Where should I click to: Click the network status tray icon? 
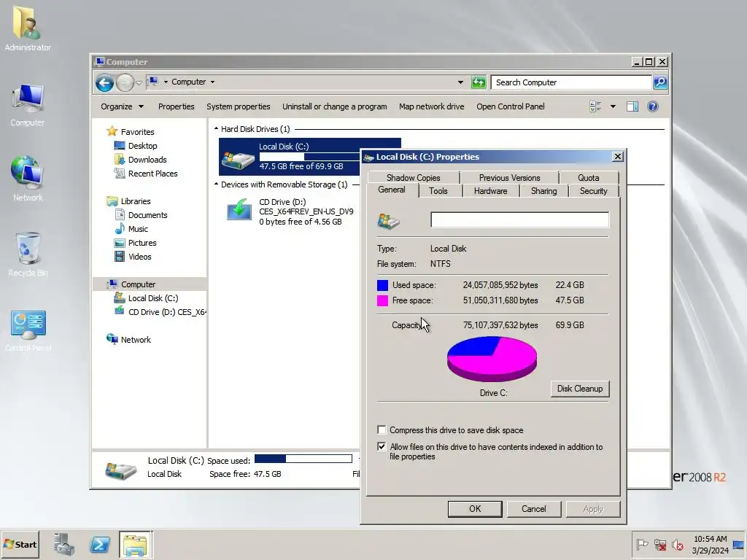pos(660,544)
